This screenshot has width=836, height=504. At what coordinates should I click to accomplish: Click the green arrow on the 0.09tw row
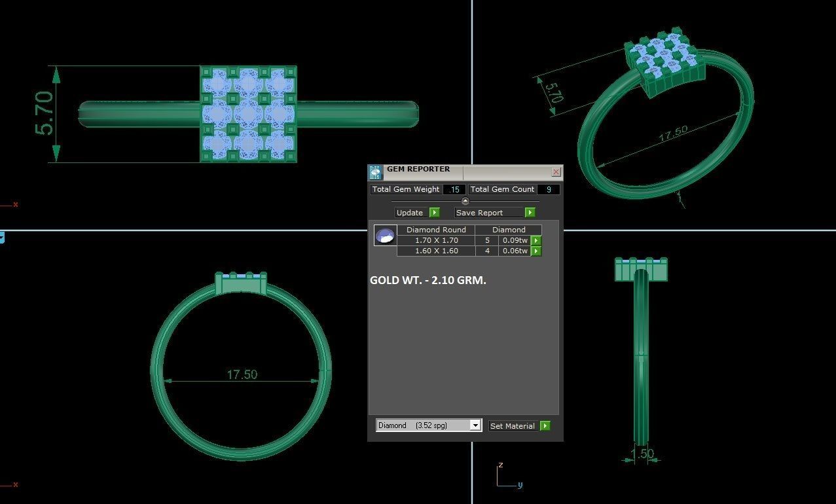[536, 241]
